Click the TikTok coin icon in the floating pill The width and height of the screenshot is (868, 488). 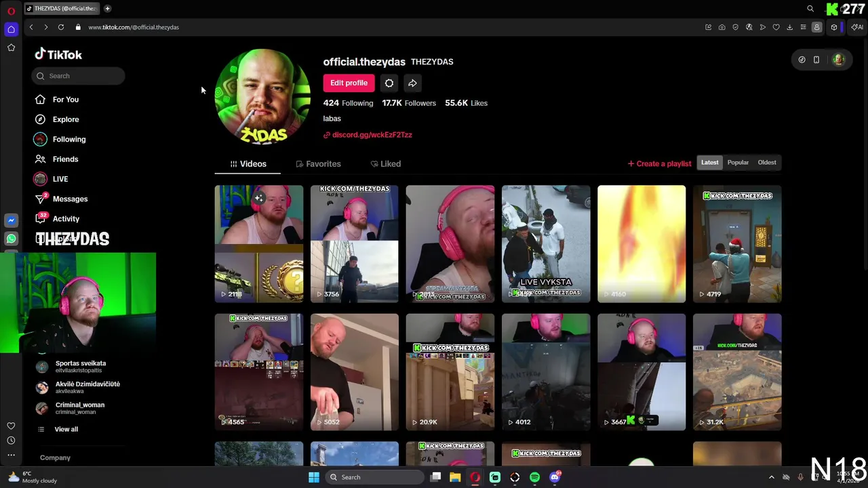[x=802, y=60]
